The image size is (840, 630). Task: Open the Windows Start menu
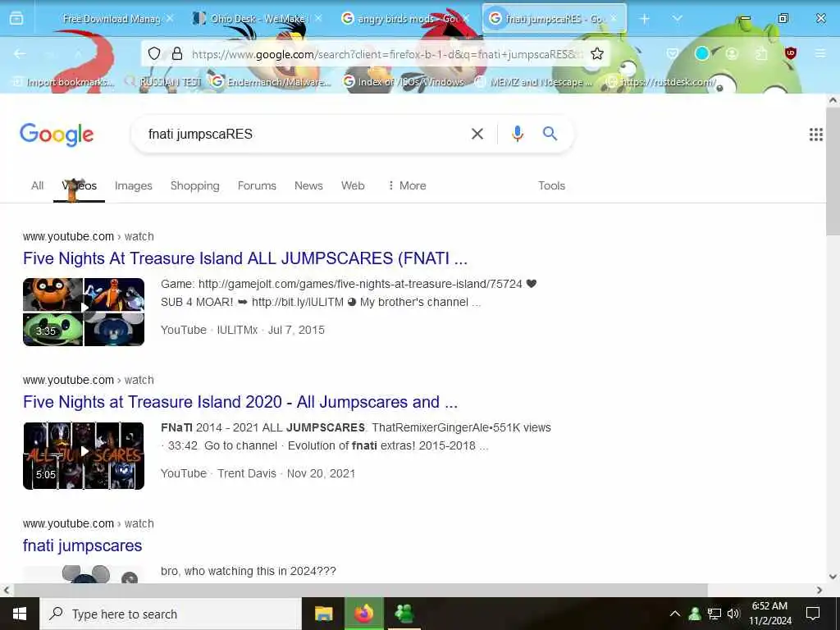pos(20,614)
